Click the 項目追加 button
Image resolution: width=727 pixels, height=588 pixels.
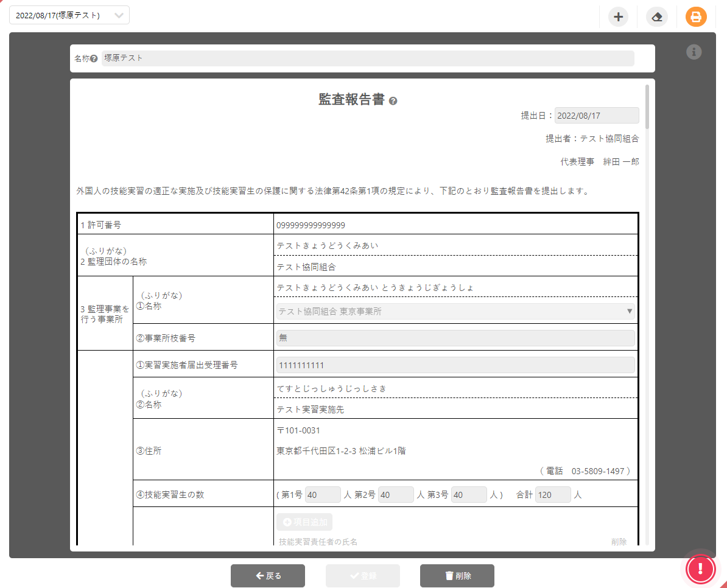point(303,522)
